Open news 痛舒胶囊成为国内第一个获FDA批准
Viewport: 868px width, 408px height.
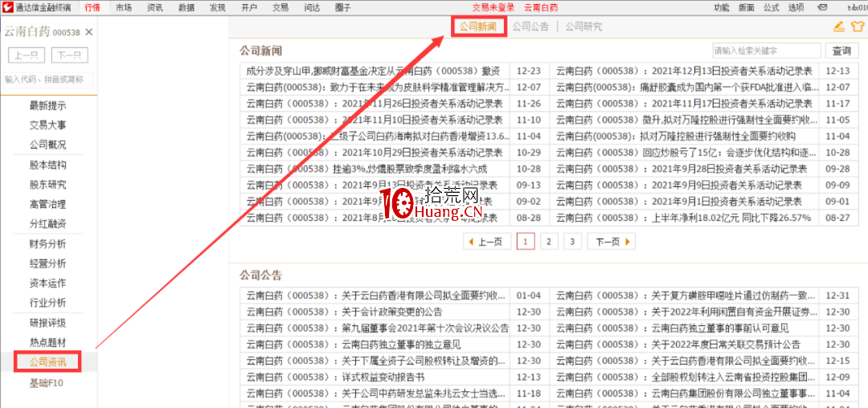pyautogui.click(x=687, y=88)
